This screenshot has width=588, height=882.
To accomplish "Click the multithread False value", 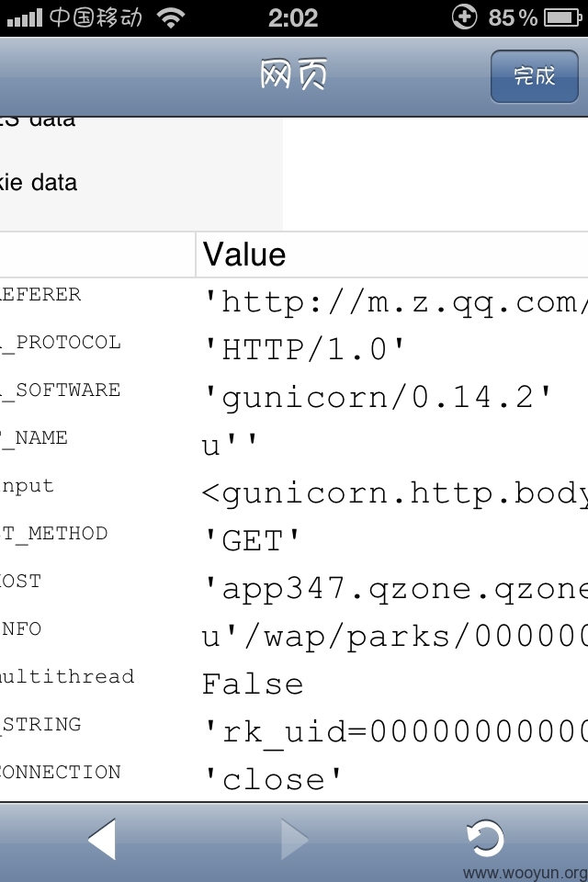I will coord(253,684).
